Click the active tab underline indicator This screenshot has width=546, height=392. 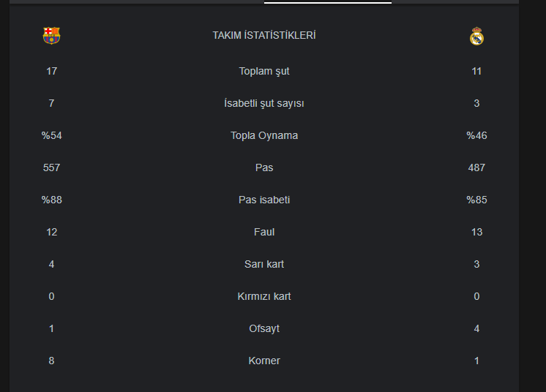[327, 2]
